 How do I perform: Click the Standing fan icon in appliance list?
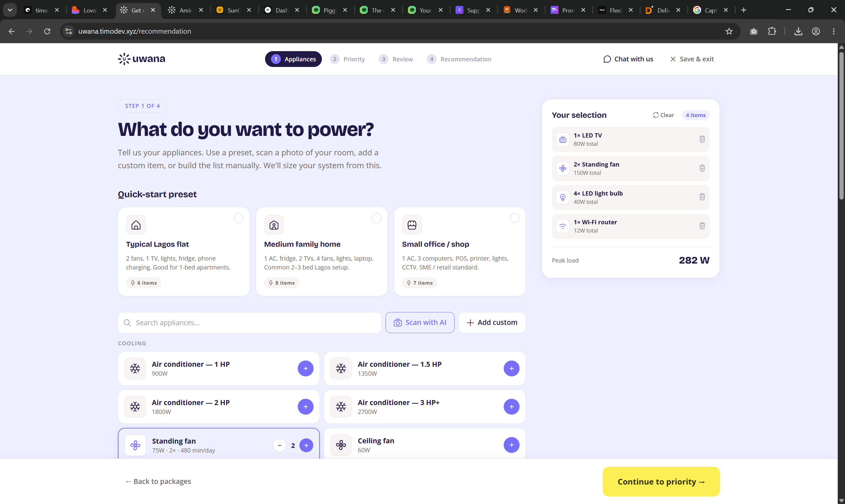[135, 445]
